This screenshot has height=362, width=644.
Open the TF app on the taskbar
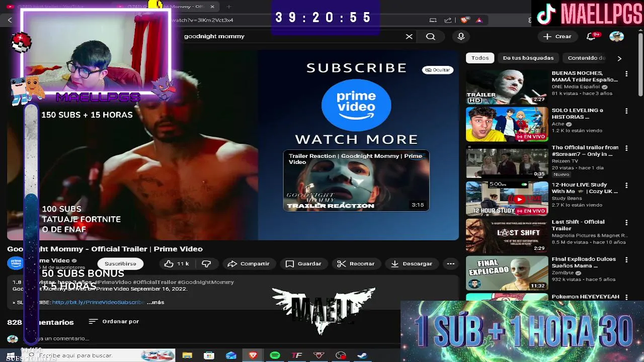297,355
